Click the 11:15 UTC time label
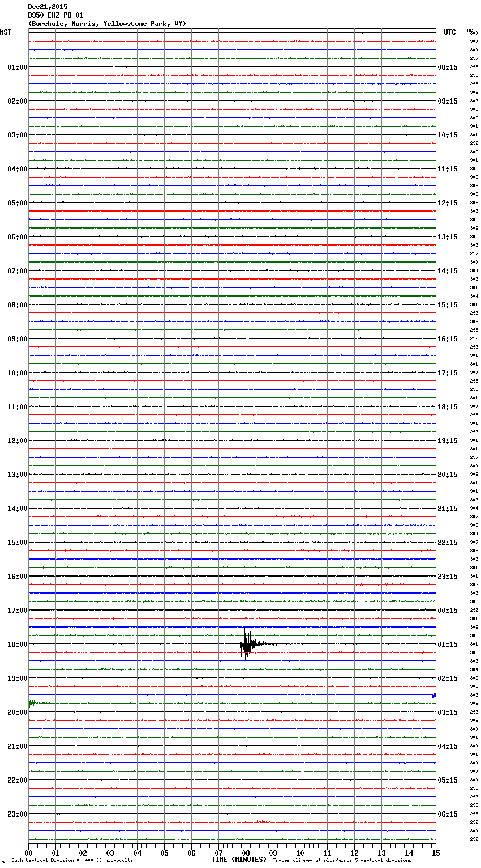This screenshot has height=868, width=481. pyautogui.click(x=448, y=169)
